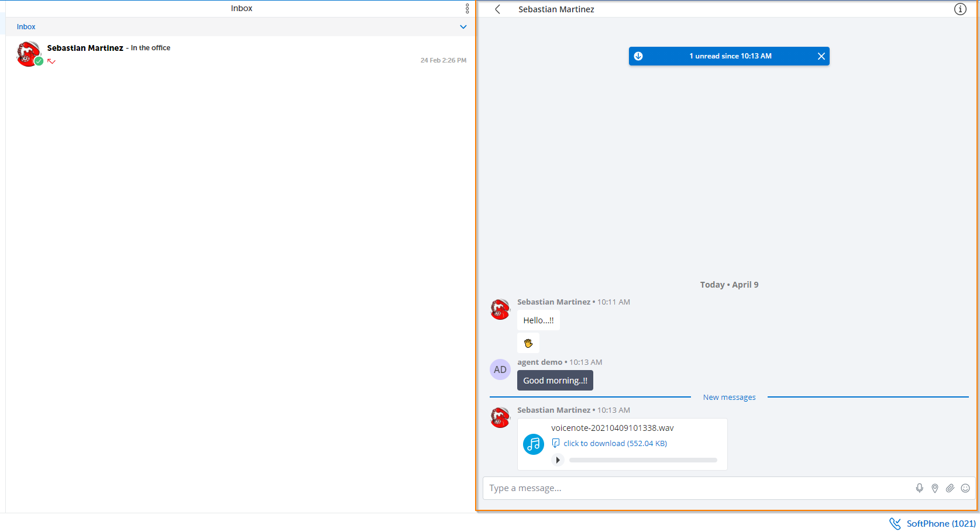Click the agent demo AD avatar
980x532 pixels.
point(500,369)
